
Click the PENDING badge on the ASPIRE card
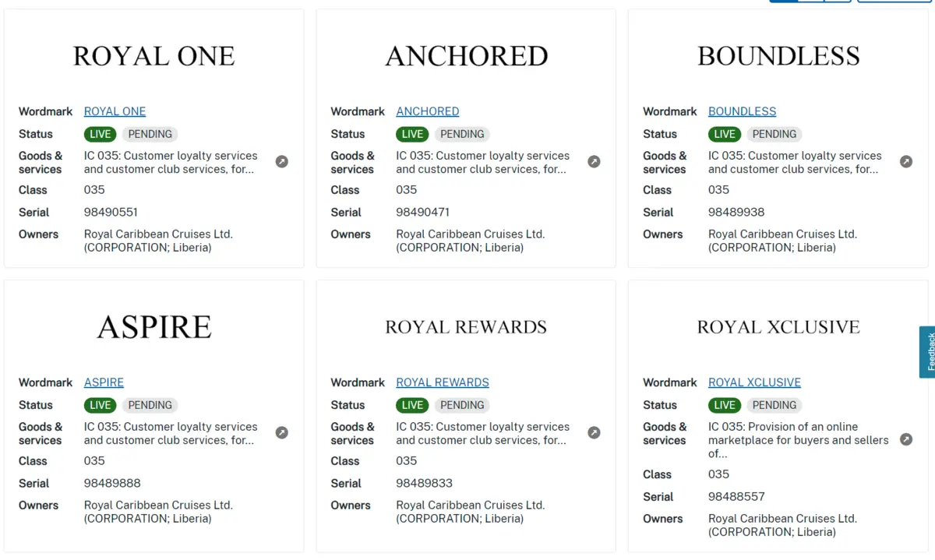coord(150,405)
